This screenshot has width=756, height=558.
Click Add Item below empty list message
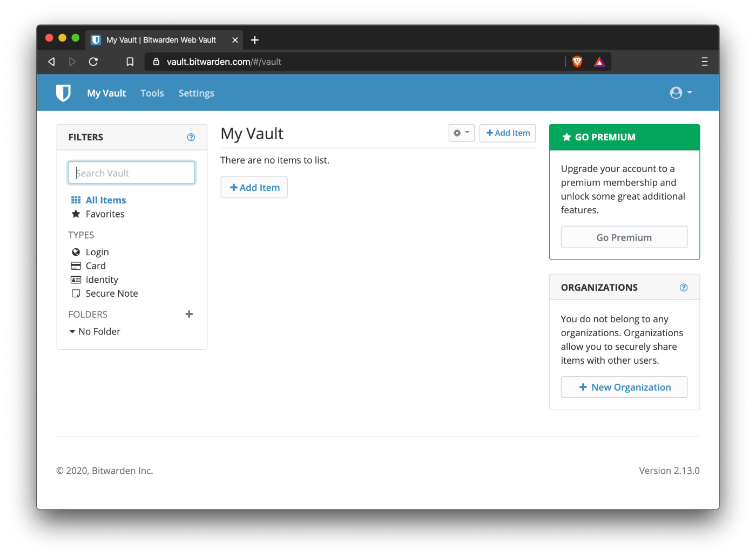254,187
